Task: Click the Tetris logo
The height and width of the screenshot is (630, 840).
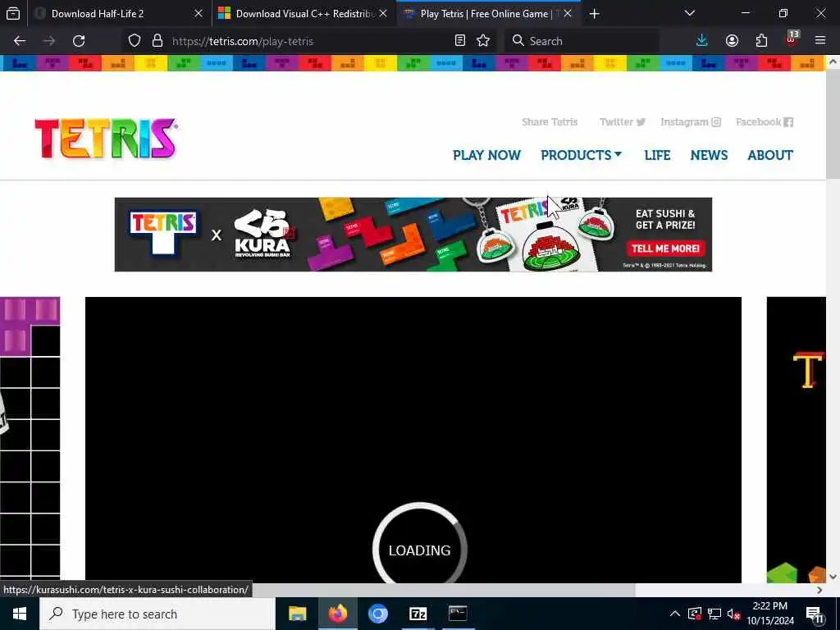Action: [106, 139]
